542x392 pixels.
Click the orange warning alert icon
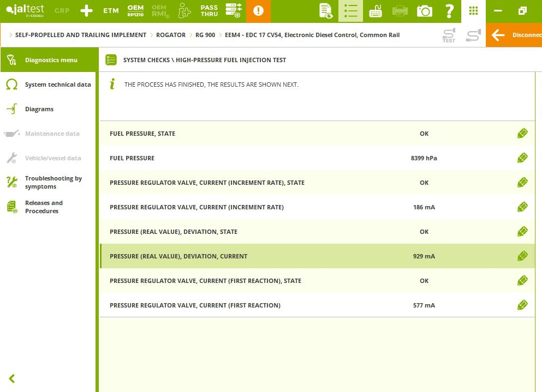(258, 11)
